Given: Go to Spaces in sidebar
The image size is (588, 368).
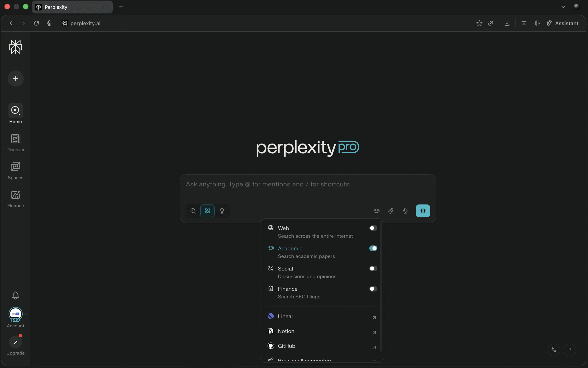Looking at the screenshot, I should (16, 171).
